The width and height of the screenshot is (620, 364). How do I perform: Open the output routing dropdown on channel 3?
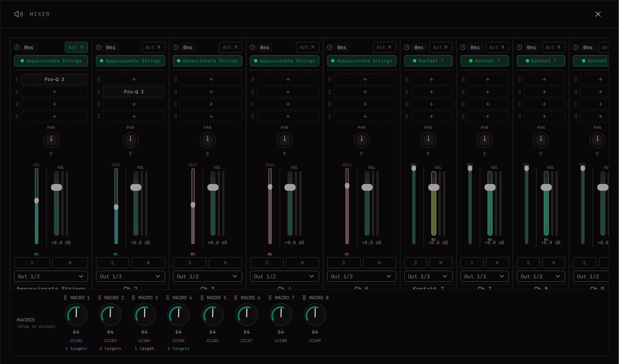[x=207, y=276]
